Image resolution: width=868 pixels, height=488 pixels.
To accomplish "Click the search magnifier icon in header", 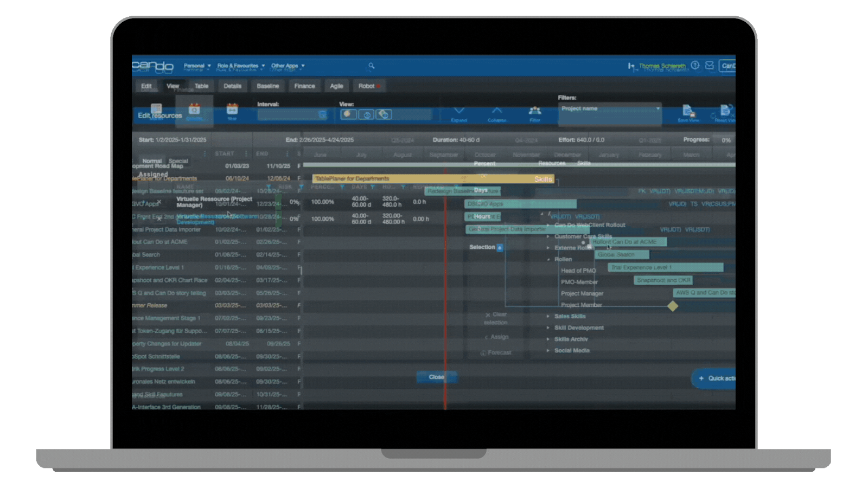I will click(372, 66).
